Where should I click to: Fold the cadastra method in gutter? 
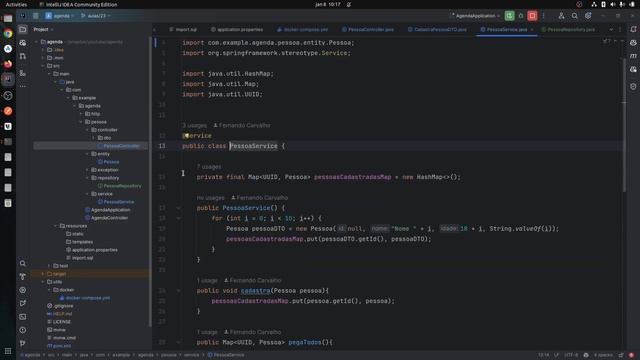point(178,291)
